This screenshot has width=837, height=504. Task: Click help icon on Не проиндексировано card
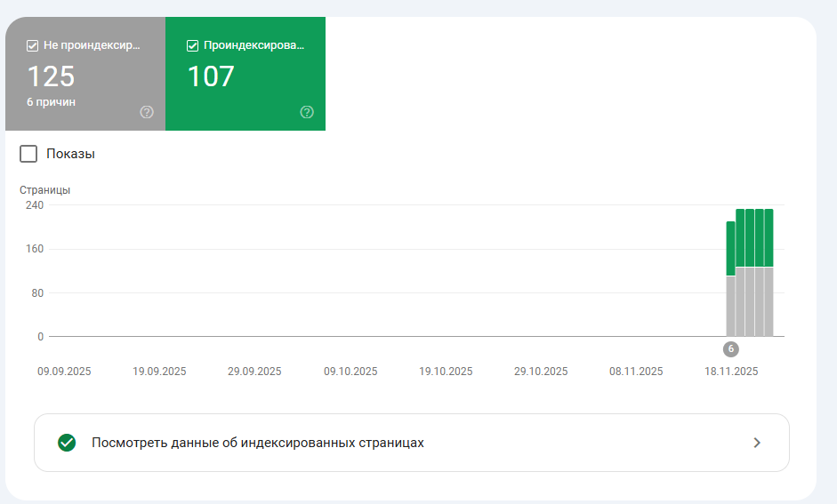coord(147,112)
